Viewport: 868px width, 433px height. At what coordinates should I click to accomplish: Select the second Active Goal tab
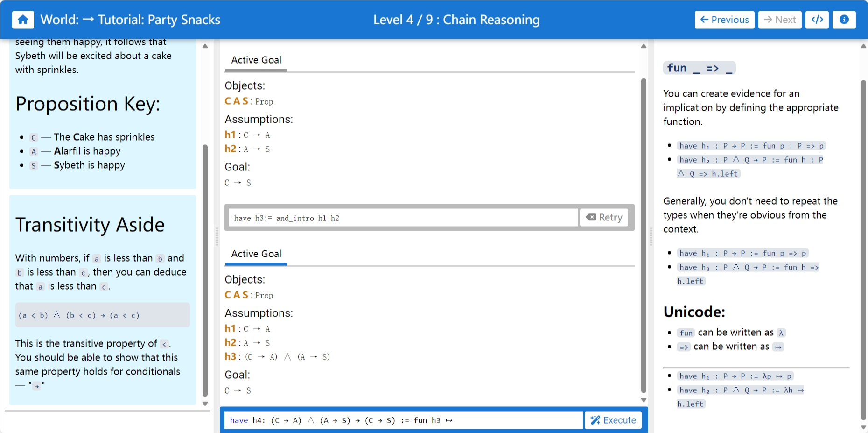pos(256,254)
